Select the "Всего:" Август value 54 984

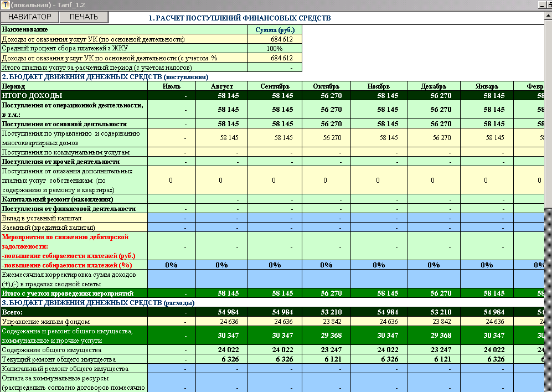[222, 312]
